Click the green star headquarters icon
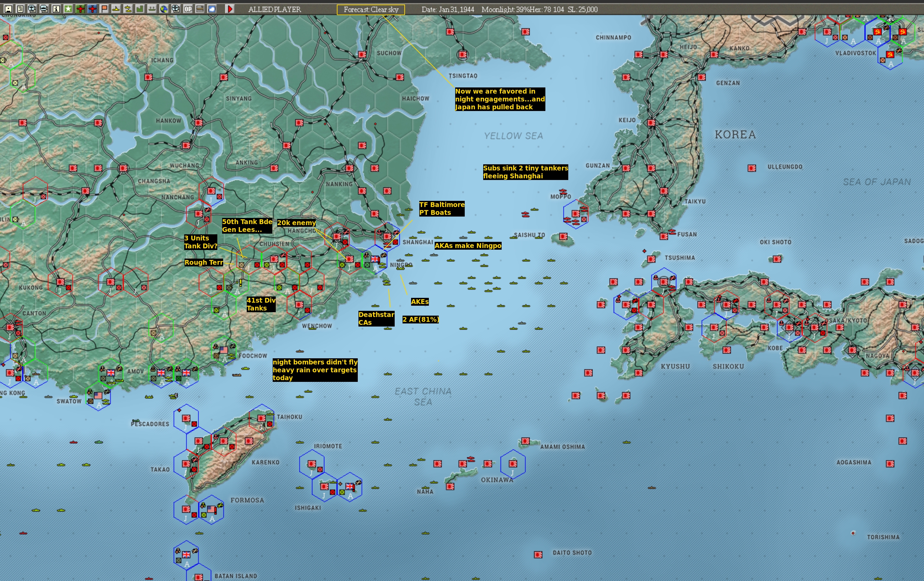 (68, 9)
